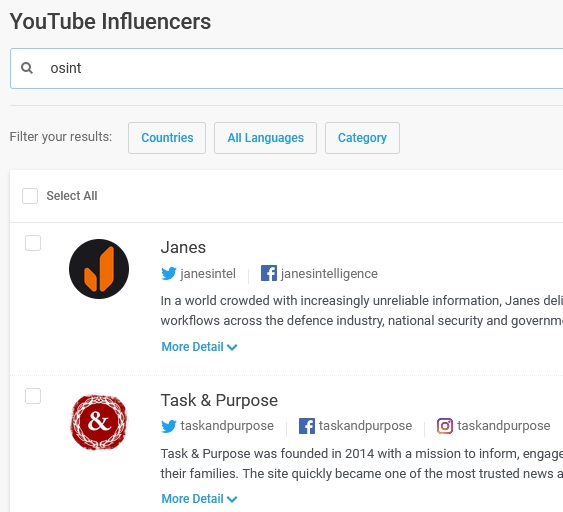Click Twitter icon next to janesintel
This screenshot has width=563, height=512.
point(169,274)
